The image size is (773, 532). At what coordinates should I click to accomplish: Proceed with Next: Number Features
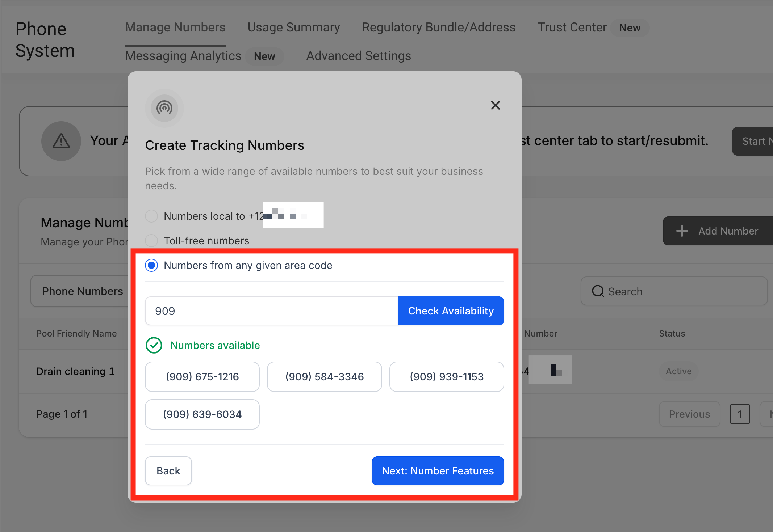click(x=437, y=470)
